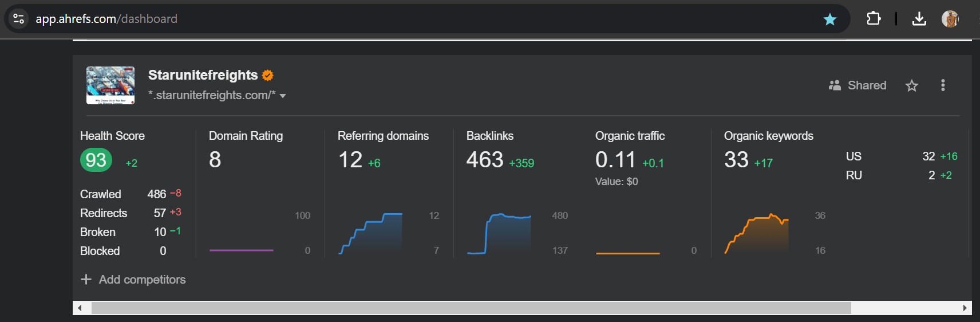This screenshot has width=980, height=322.
Task: Click the Health Score +2 change indicator
Action: pos(132,163)
